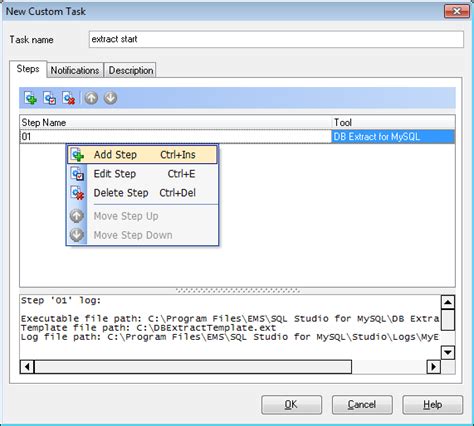The width and height of the screenshot is (474, 426).
Task: Choose Edit Step from the context menu
Action: 142,174
